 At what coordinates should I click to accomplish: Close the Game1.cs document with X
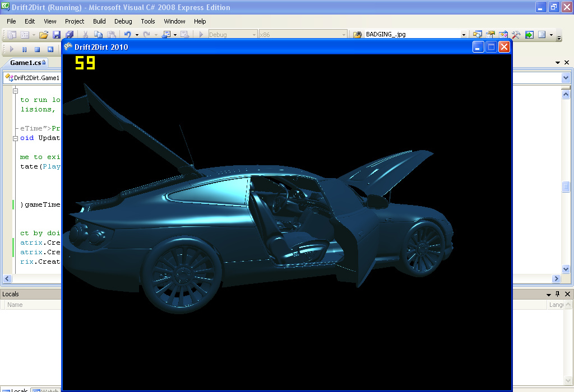pos(567,63)
